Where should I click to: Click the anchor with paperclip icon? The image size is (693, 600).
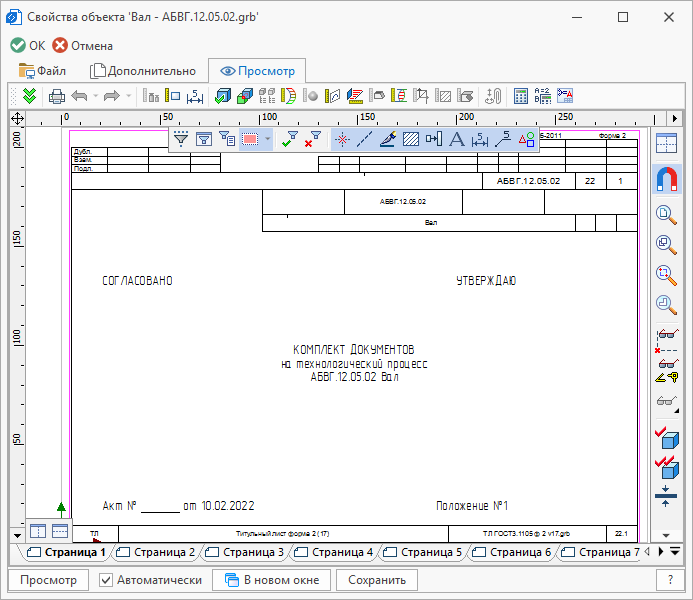pos(493,96)
